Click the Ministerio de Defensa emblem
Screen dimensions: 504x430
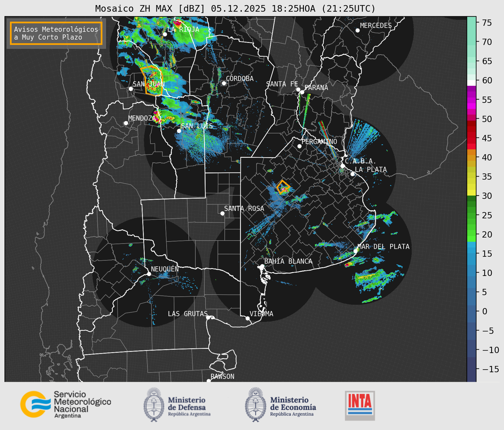click(x=154, y=405)
